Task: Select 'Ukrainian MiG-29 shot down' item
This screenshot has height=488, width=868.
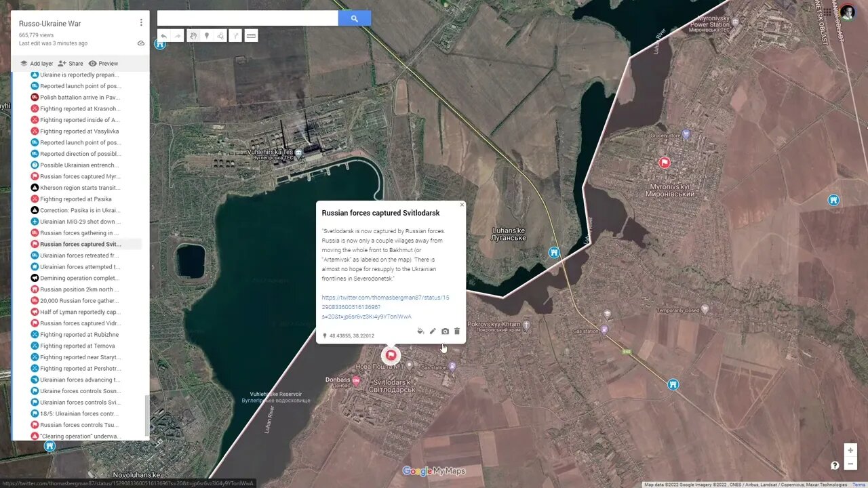Action: [80, 222]
